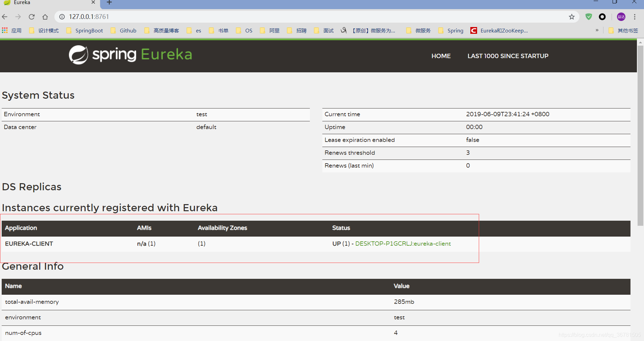Open the 【原创】微服务为... bookmark

click(368, 30)
